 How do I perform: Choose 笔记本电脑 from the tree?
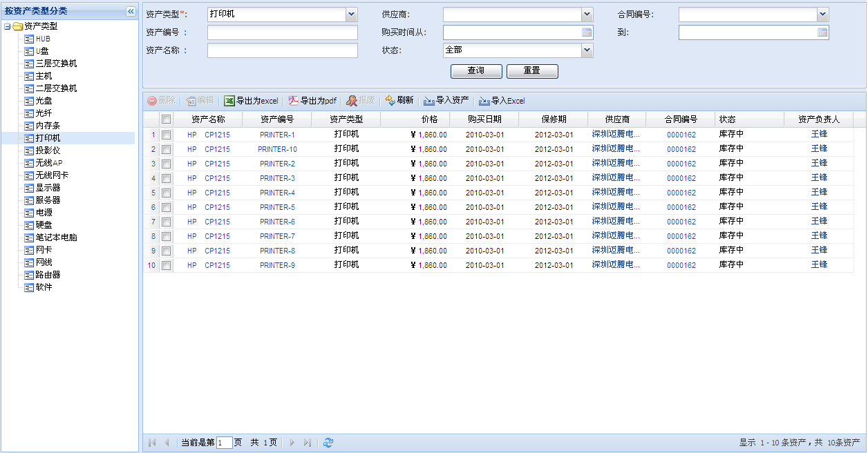[x=56, y=238]
